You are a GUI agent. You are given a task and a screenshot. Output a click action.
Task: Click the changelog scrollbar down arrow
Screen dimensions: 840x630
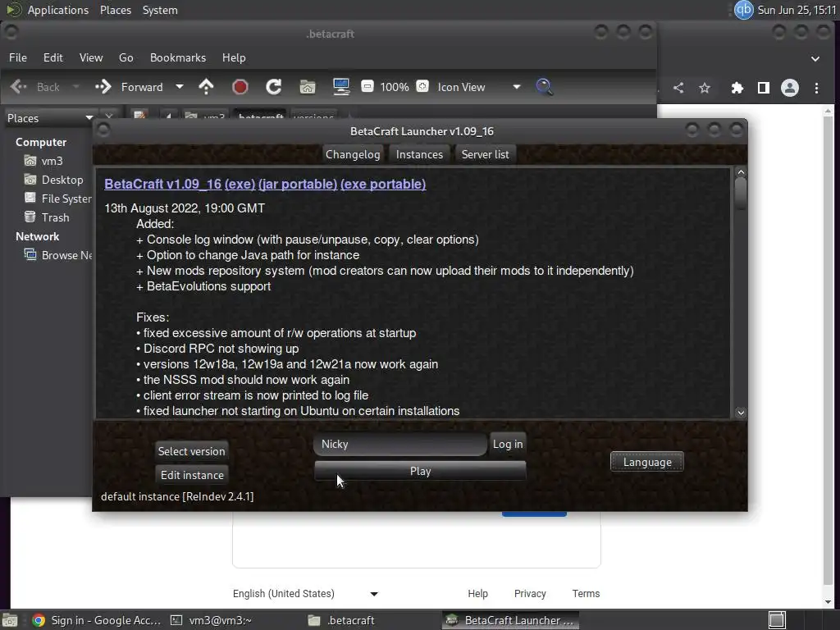741,413
